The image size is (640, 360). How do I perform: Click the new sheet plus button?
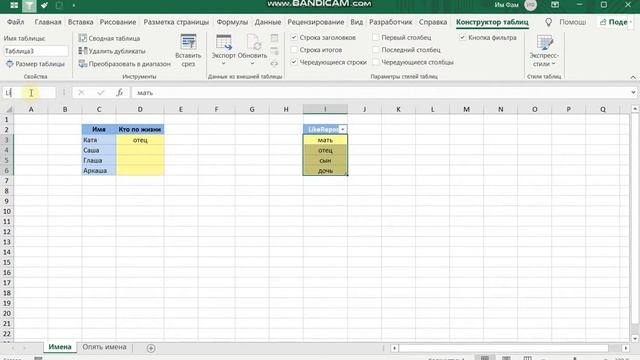(151, 348)
